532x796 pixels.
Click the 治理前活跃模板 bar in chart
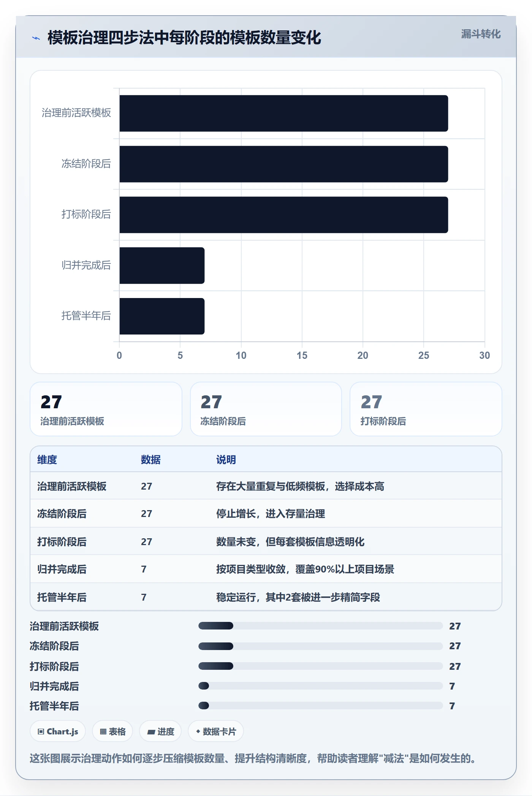tap(283, 113)
